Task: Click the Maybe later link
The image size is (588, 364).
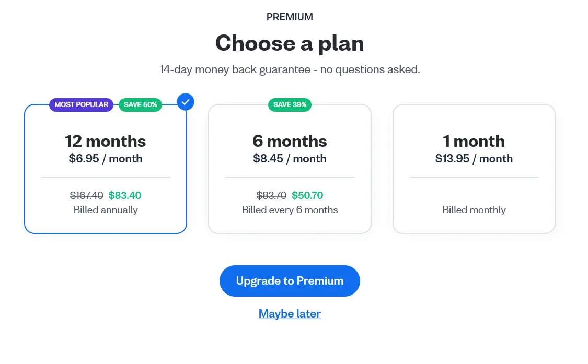Action: click(290, 314)
